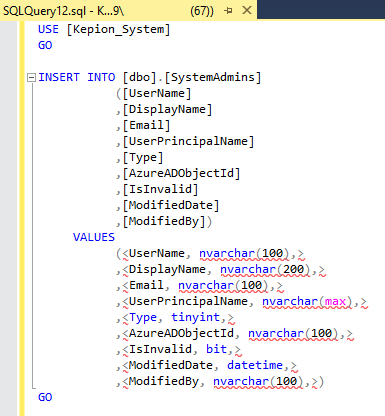Click the USE keyword
Viewport: 385px width, 416px height.
(x=48, y=29)
